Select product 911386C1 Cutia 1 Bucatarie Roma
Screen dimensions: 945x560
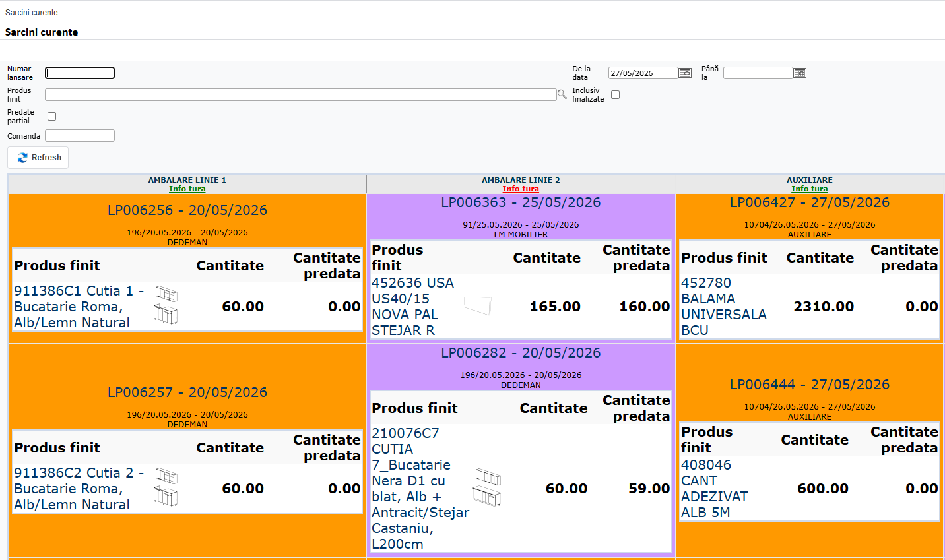coord(79,307)
